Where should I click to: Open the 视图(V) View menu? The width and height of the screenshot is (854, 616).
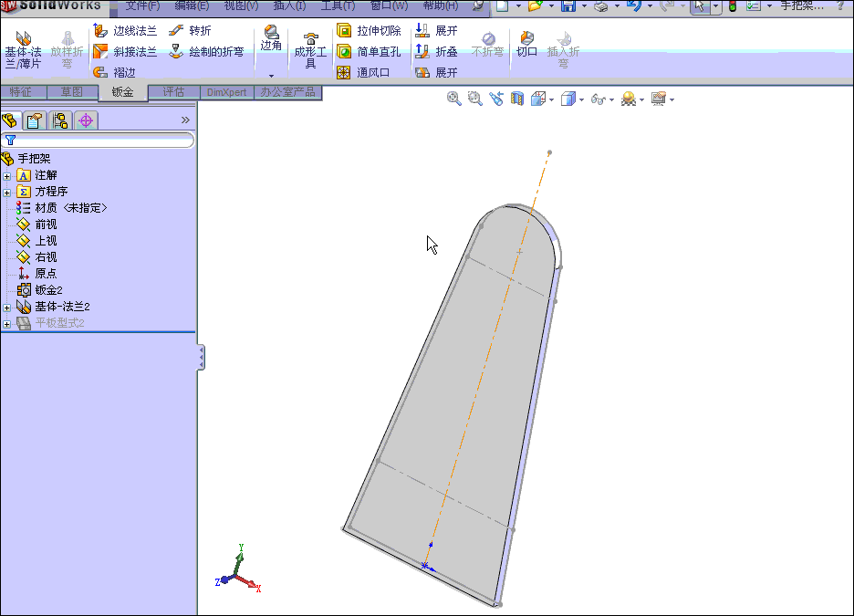(x=241, y=6)
